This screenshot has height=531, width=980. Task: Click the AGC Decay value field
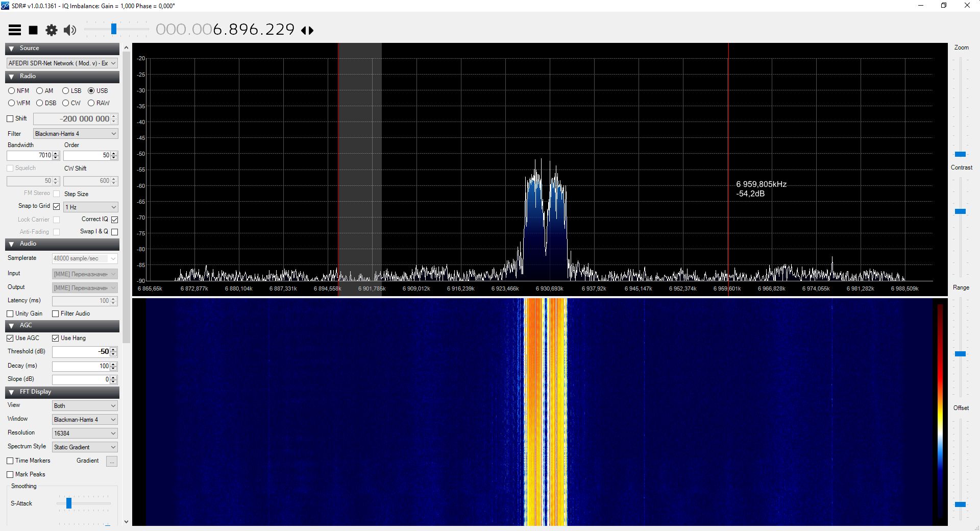81,366
